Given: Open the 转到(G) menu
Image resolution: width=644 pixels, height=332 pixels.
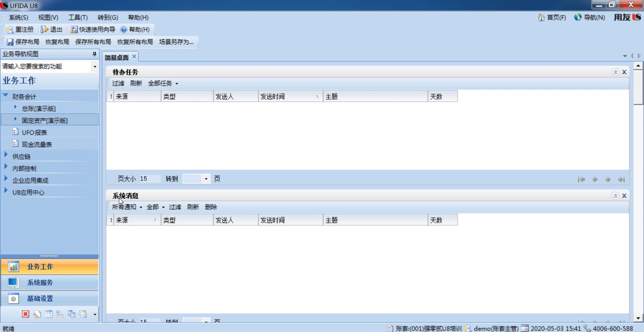Looking at the screenshot, I should [108, 18].
